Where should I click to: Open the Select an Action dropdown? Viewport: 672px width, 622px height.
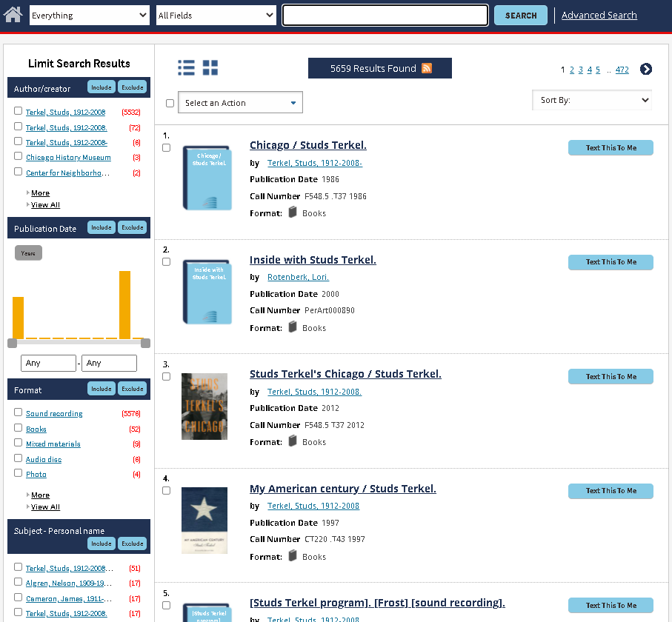pos(239,102)
